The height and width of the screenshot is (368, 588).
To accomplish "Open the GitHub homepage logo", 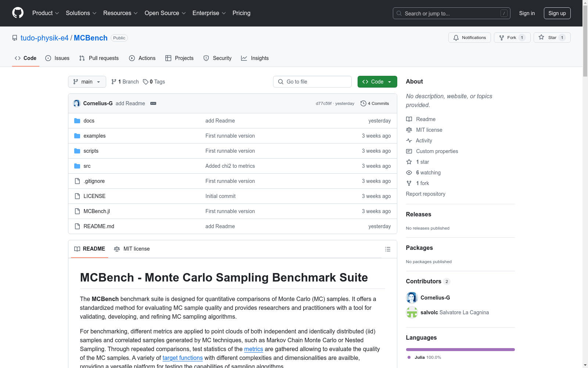I will point(18,13).
